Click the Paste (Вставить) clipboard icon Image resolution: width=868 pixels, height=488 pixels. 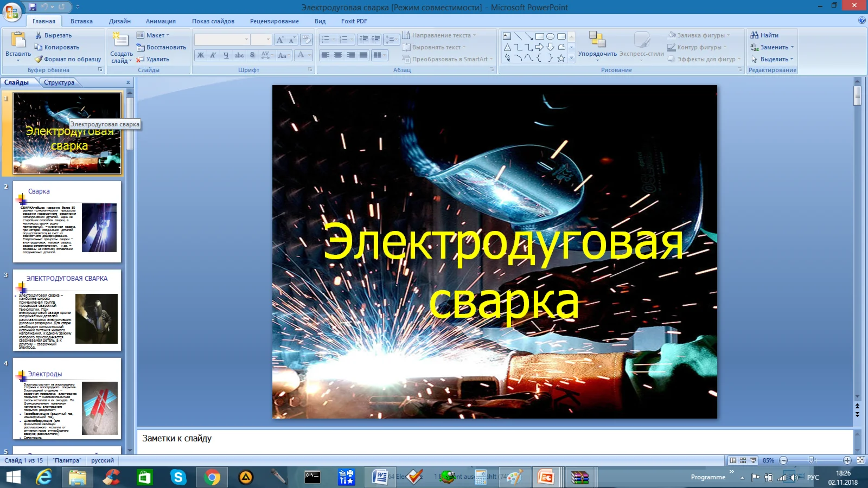click(18, 40)
